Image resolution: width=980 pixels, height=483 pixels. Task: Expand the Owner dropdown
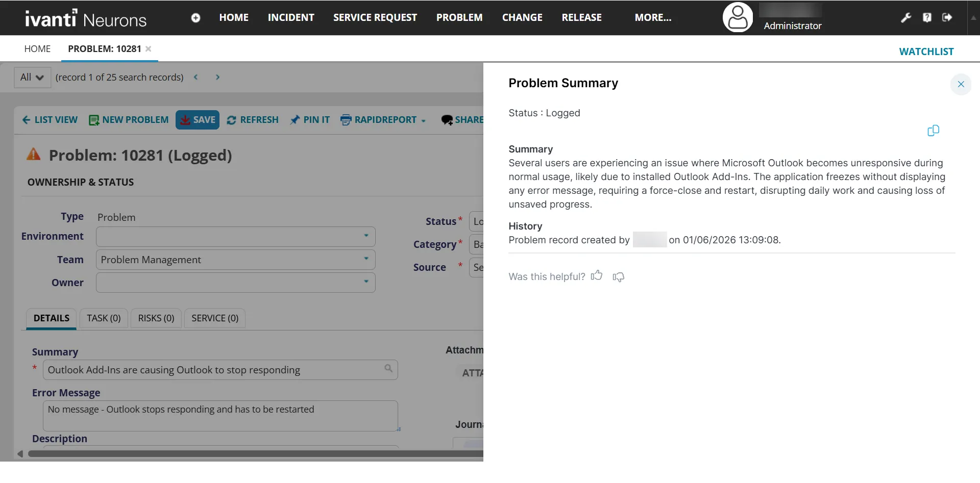[x=366, y=282]
